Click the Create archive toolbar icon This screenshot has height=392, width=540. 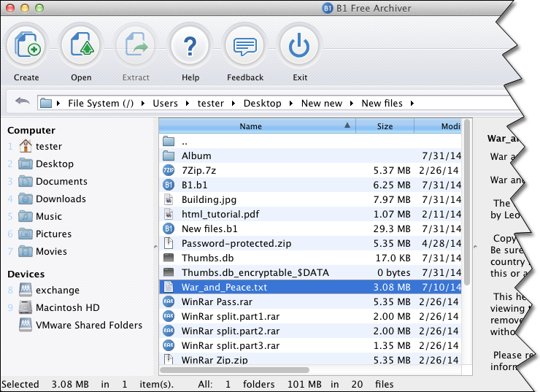tap(26, 47)
